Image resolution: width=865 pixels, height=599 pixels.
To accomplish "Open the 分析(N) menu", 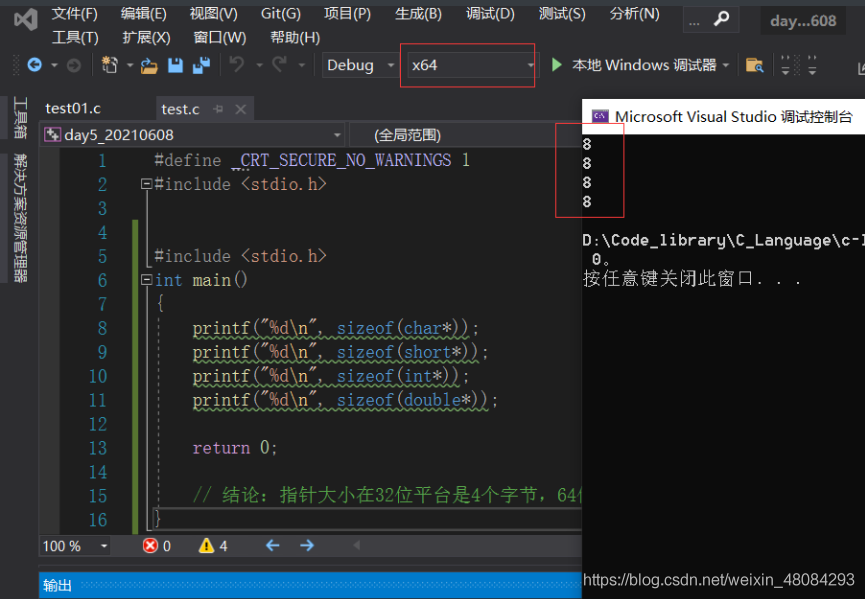I will pos(634,13).
